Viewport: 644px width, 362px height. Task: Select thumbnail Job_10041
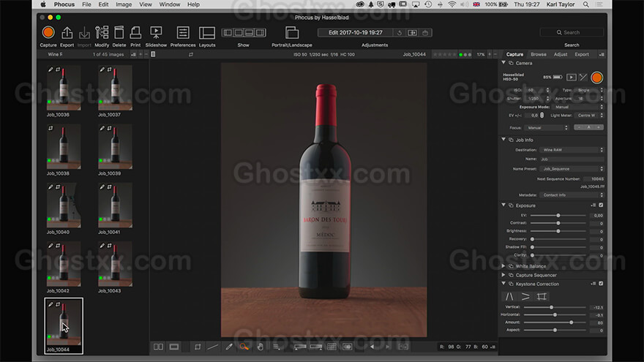(115, 205)
